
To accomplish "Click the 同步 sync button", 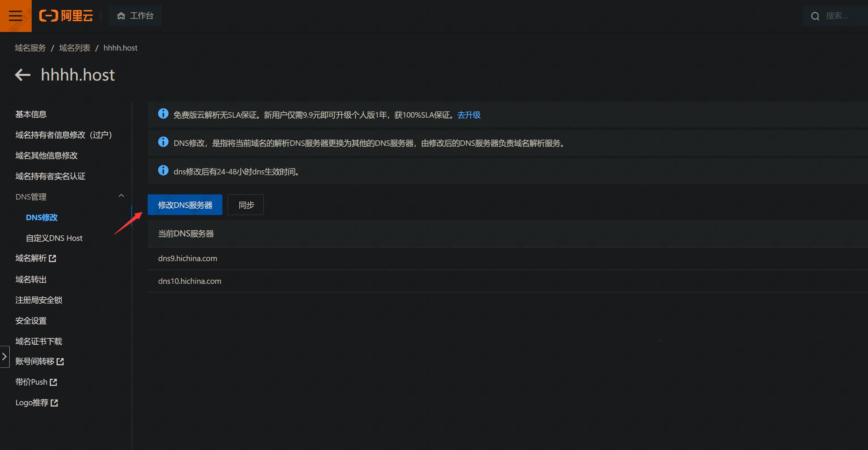I will tap(245, 205).
